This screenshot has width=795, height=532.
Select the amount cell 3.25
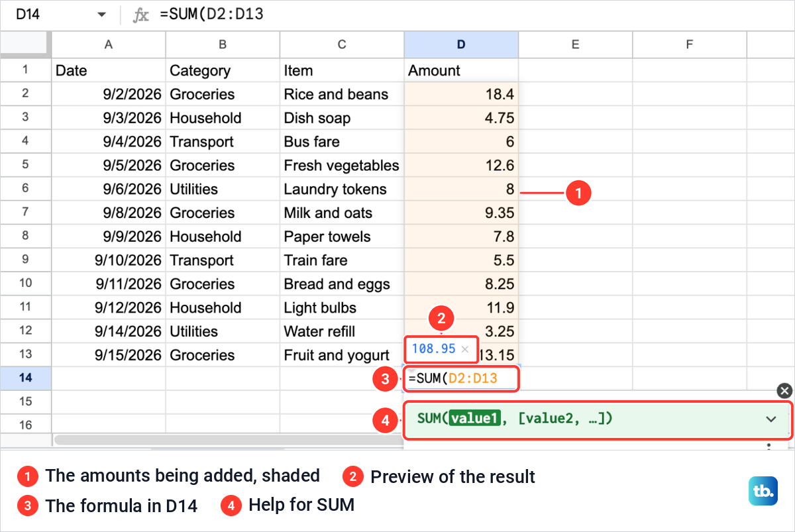[x=461, y=331]
